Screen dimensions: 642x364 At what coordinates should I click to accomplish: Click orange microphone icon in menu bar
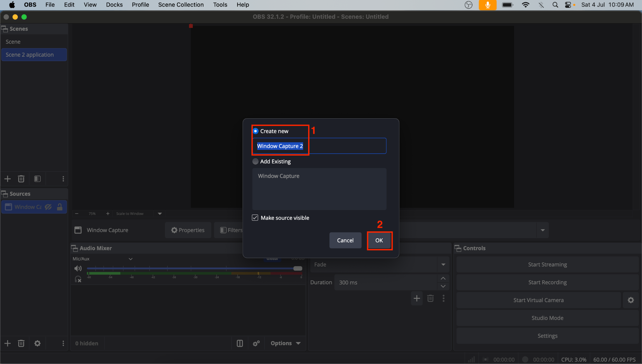[x=487, y=5]
